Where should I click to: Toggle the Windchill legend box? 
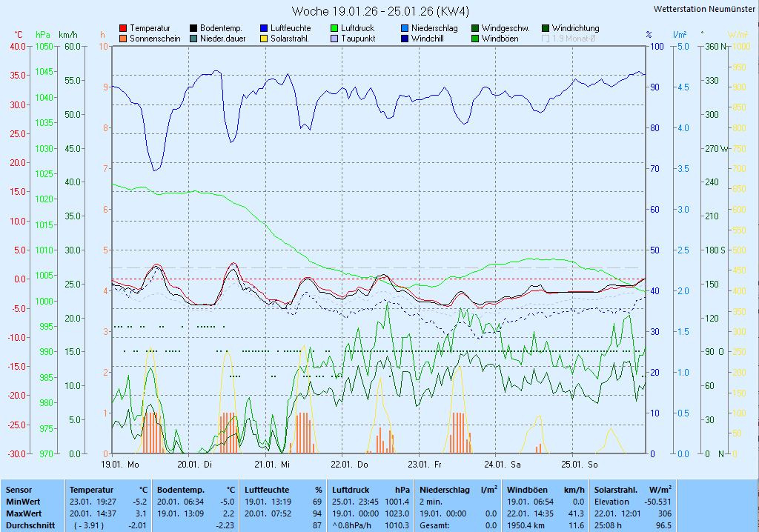(x=405, y=39)
